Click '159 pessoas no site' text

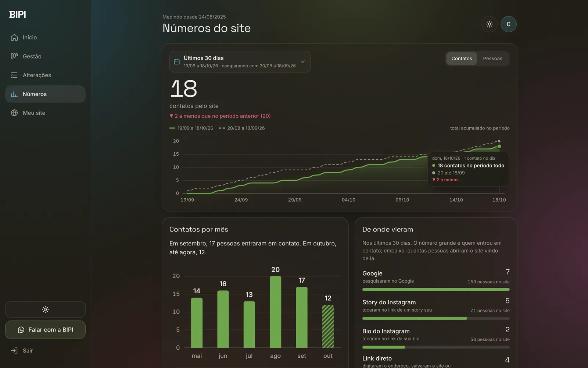[x=488, y=282]
